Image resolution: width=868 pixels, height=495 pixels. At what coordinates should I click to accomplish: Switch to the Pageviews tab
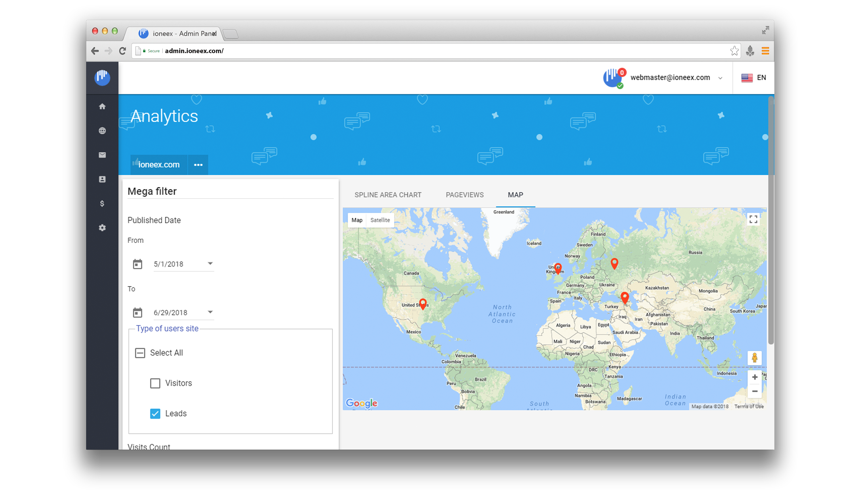click(464, 195)
